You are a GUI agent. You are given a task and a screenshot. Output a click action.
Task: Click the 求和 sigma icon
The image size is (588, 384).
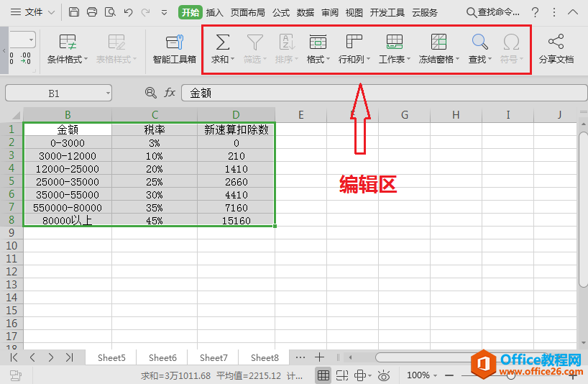point(222,42)
